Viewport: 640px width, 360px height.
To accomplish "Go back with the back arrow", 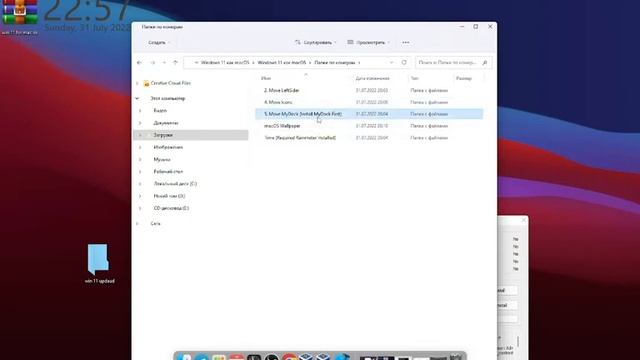I will [139, 62].
